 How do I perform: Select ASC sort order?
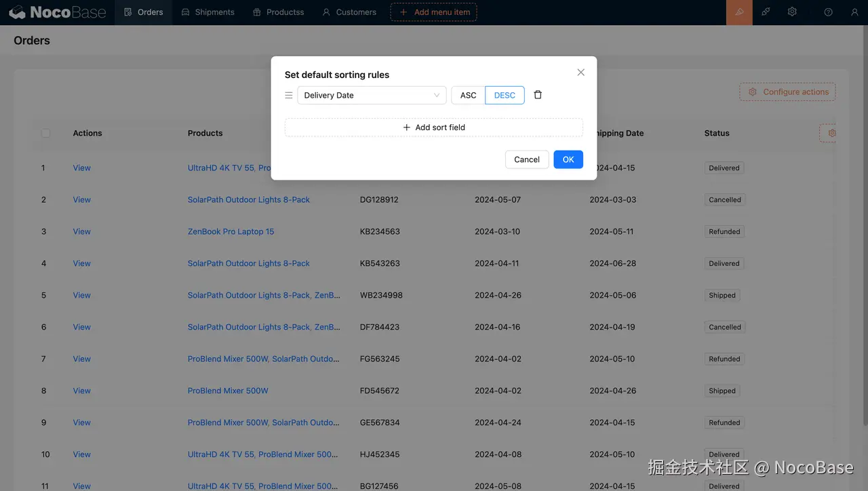coord(469,95)
